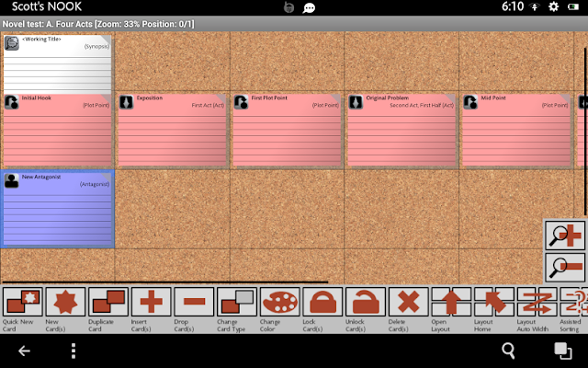Tap the "Scott's NOOK" title text
This screenshot has width=588, height=368.
(x=47, y=6)
